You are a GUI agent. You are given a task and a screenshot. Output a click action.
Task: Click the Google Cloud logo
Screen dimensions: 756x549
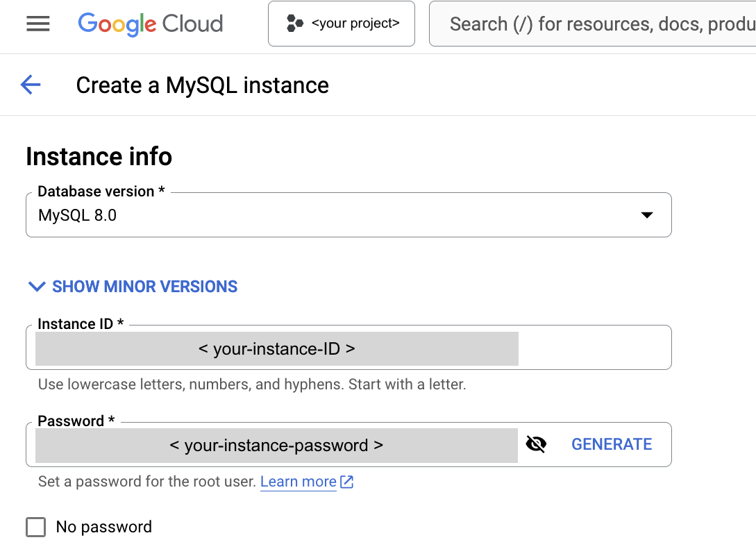151,24
